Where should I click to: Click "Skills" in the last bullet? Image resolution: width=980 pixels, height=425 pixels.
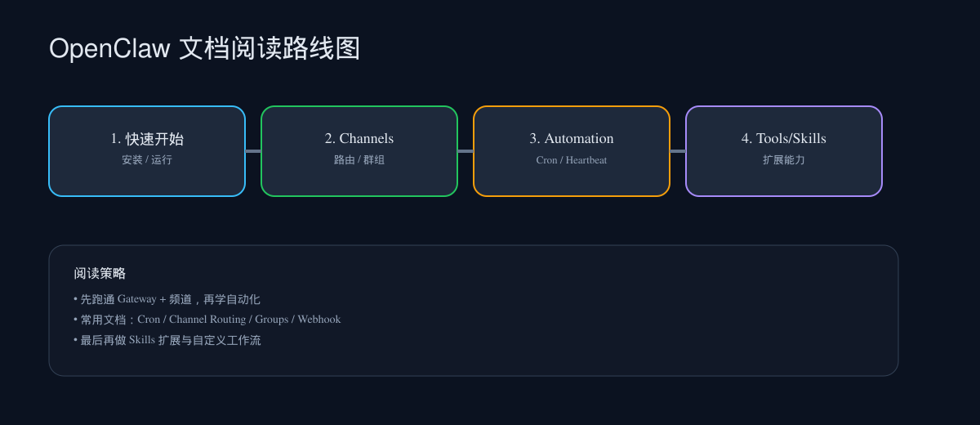141,340
